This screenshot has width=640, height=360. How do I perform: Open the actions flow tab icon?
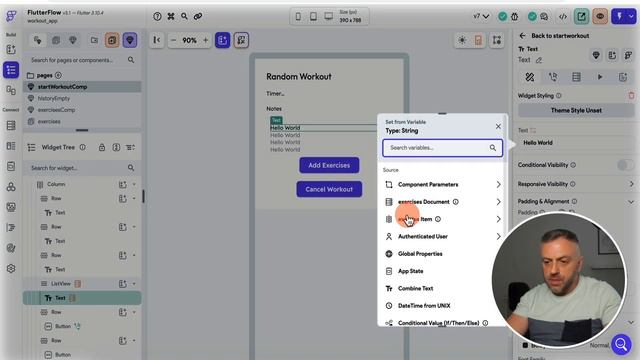click(x=553, y=77)
